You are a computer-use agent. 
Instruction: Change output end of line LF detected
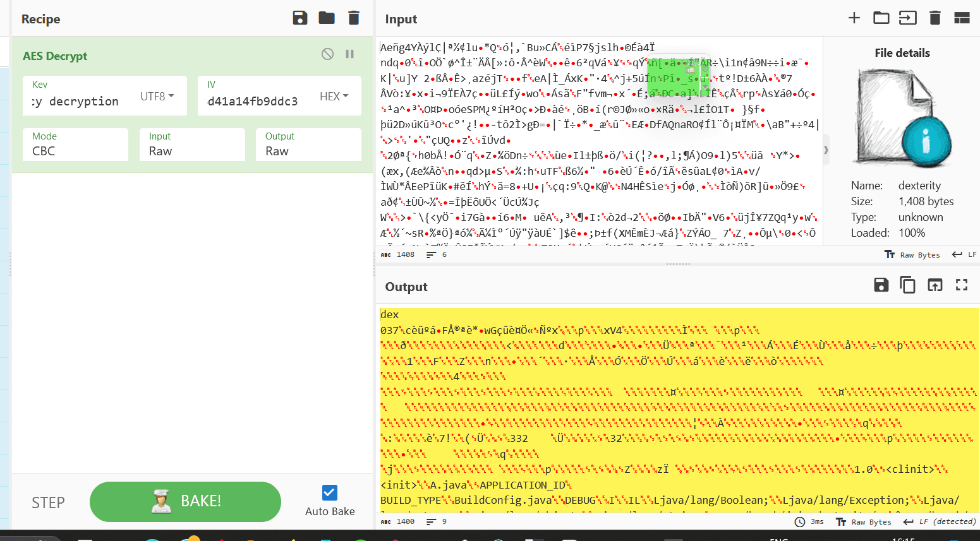(940, 521)
